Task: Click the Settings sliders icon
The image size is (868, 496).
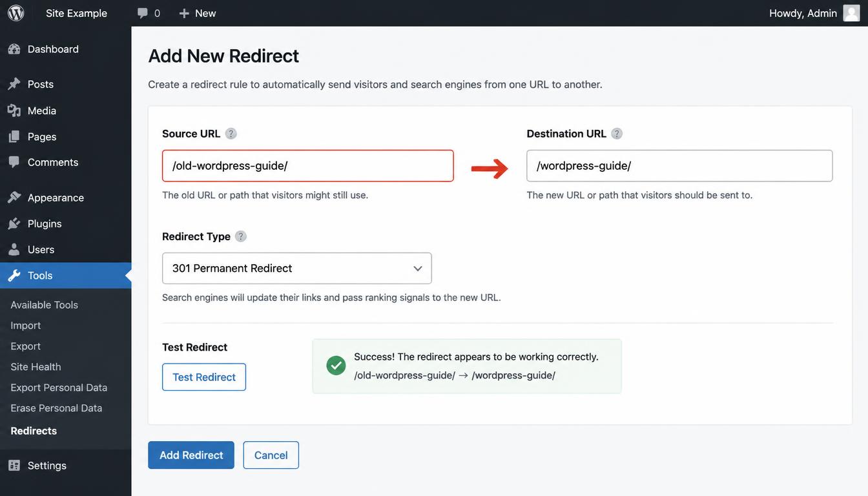Action: tap(14, 466)
